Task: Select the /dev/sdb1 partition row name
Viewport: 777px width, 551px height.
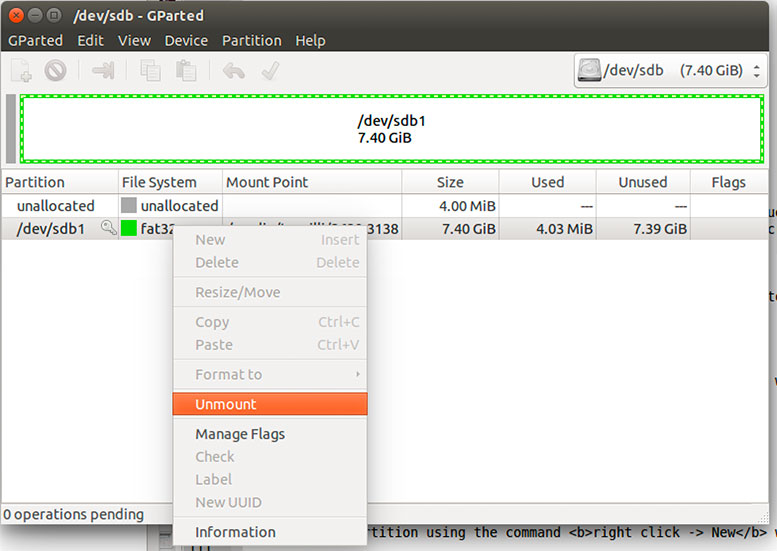Action: point(50,228)
